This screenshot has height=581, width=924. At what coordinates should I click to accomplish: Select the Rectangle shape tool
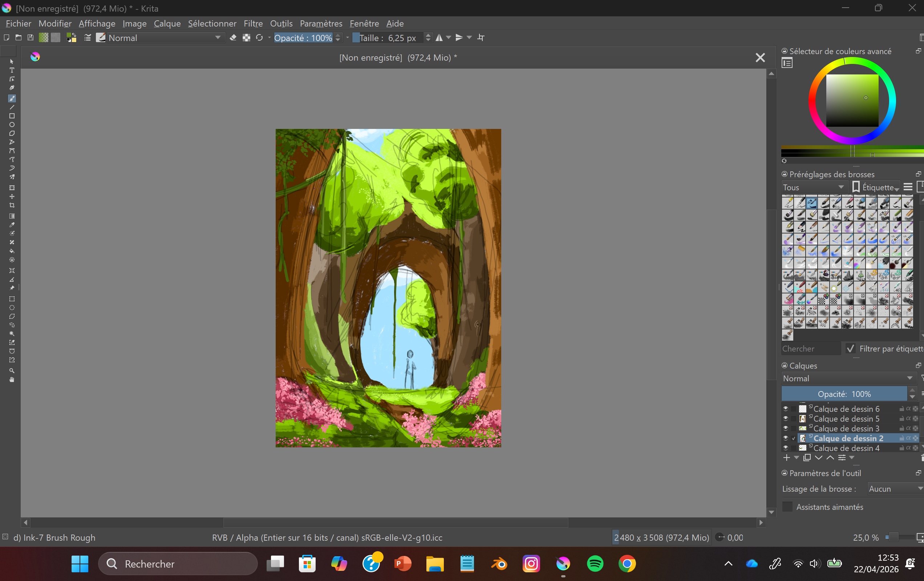tap(12, 116)
